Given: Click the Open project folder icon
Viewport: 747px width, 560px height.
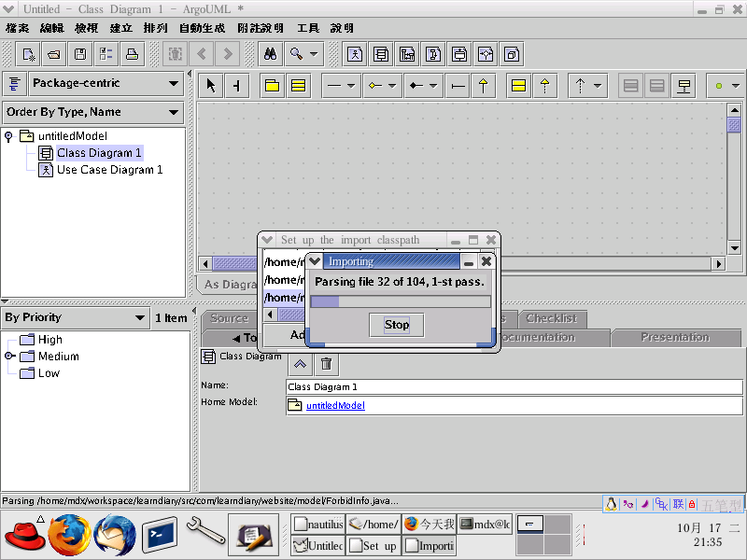Looking at the screenshot, I should (x=54, y=54).
